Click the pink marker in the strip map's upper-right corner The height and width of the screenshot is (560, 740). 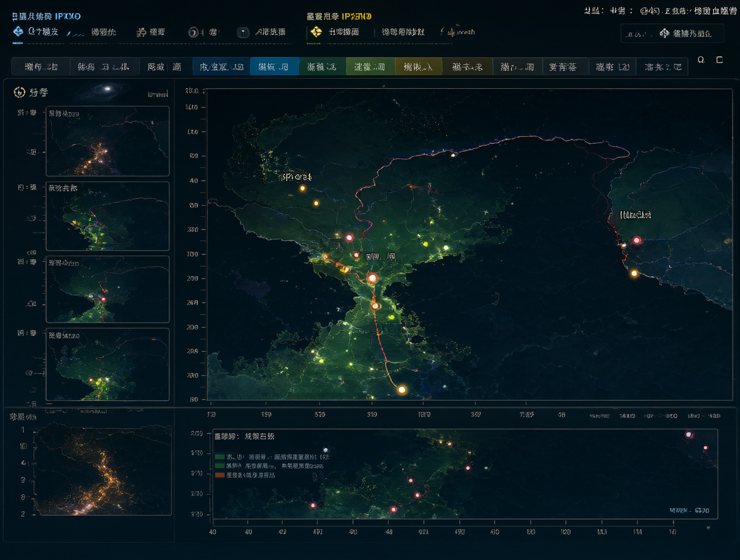(689, 434)
